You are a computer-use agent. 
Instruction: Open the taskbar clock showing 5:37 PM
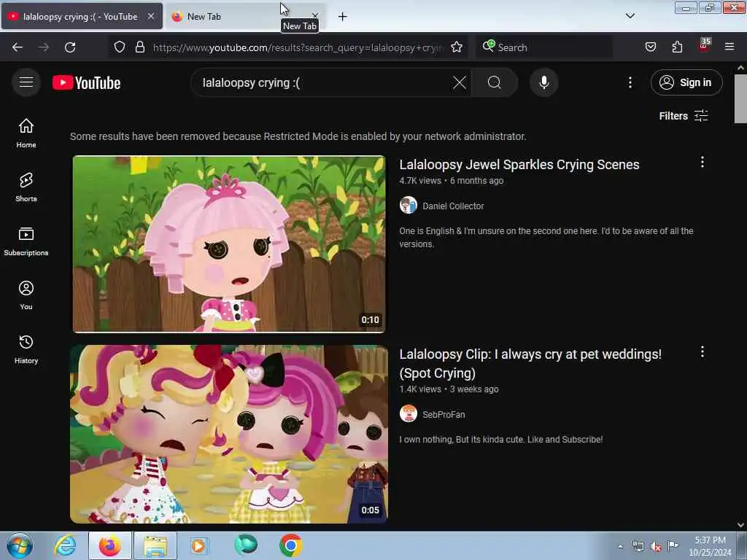[710, 546]
